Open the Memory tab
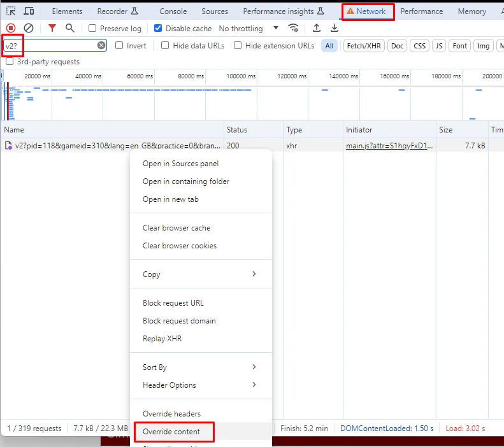504x447 pixels. (472, 11)
